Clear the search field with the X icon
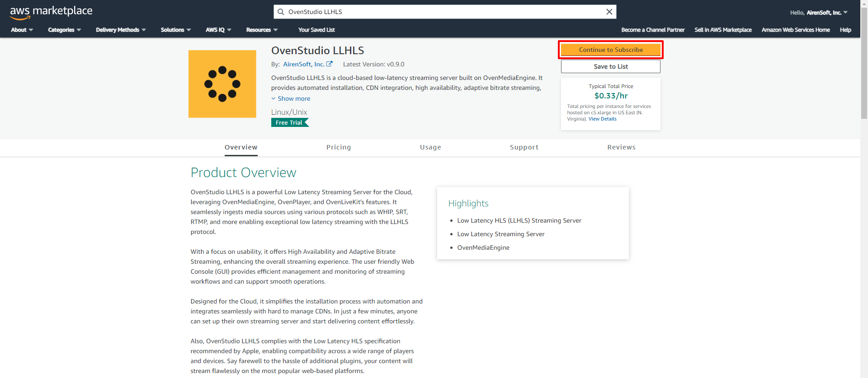The width and height of the screenshot is (868, 378). pyautogui.click(x=609, y=12)
